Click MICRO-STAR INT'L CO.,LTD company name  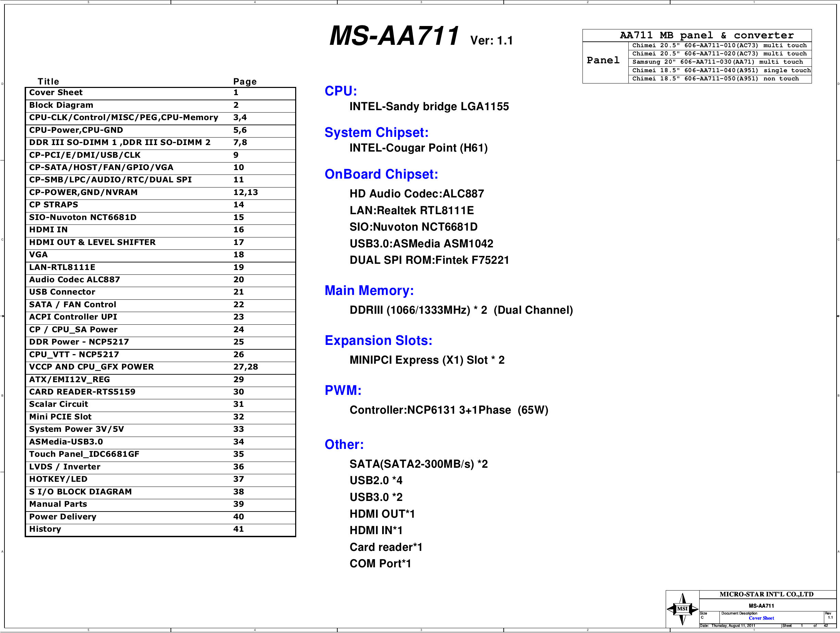tap(766, 594)
